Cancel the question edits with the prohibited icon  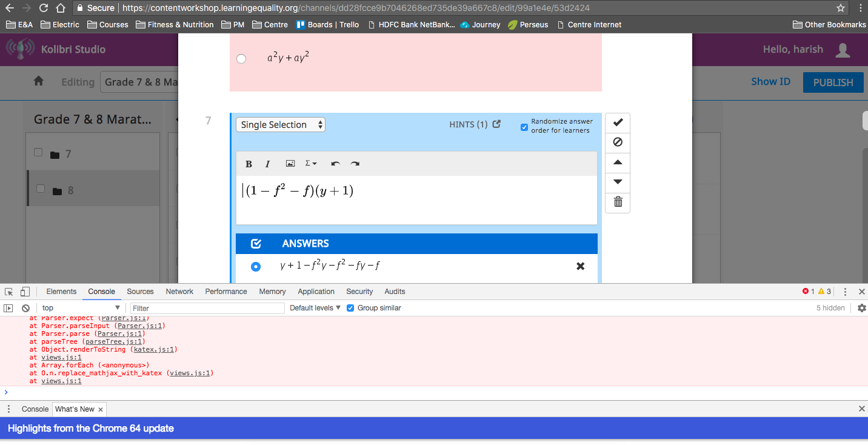pos(618,142)
